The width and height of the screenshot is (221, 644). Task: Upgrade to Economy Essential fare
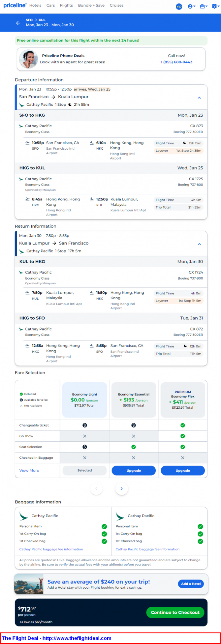[x=134, y=471]
